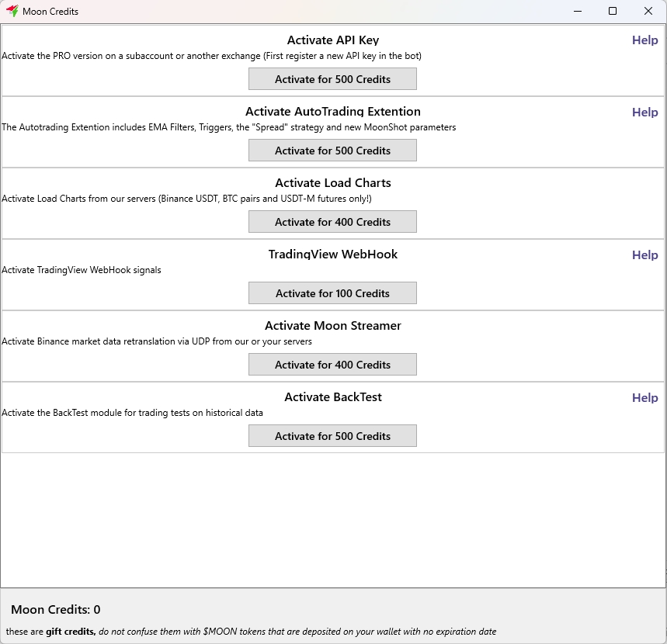Open Help for Activate API Key
This screenshot has height=644, width=667.
pos(644,40)
